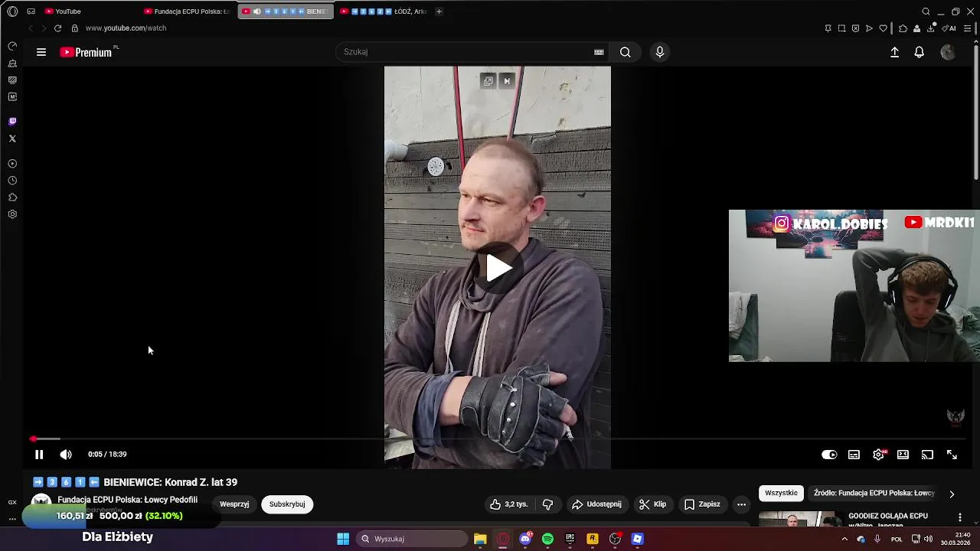The image size is (980, 551).
Task: Run search with the magnifier button
Action: click(x=626, y=52)
